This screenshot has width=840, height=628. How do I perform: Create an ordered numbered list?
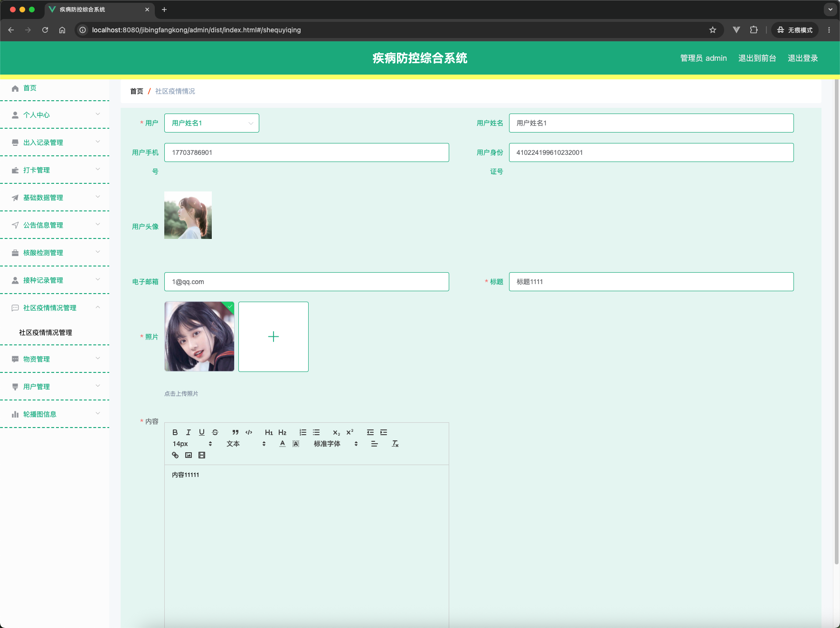pyautogui.click(x=303, y=432)
